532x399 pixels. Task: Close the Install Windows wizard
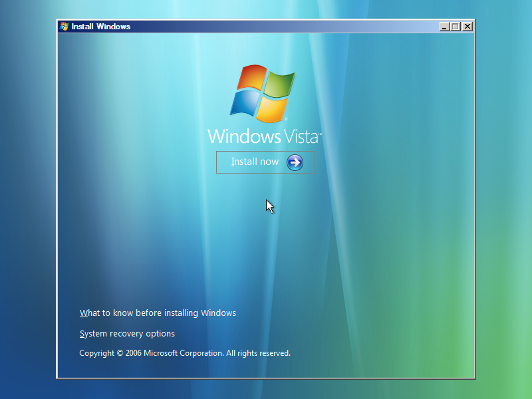coord(467,27)
